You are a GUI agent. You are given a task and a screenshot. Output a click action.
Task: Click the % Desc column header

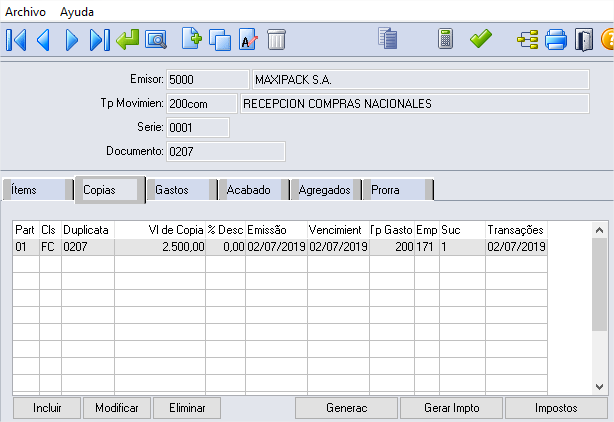(x=225, y=230)
